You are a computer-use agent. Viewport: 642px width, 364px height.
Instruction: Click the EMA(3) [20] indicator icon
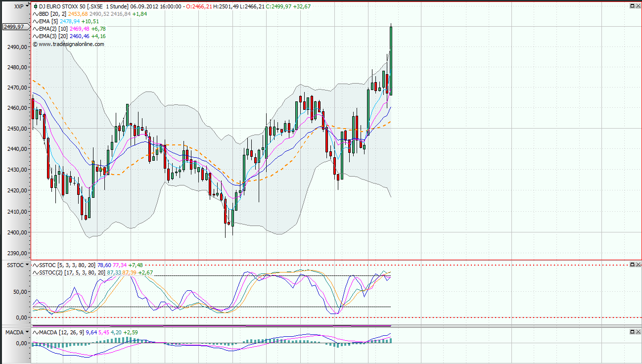(x=36, y=36)
